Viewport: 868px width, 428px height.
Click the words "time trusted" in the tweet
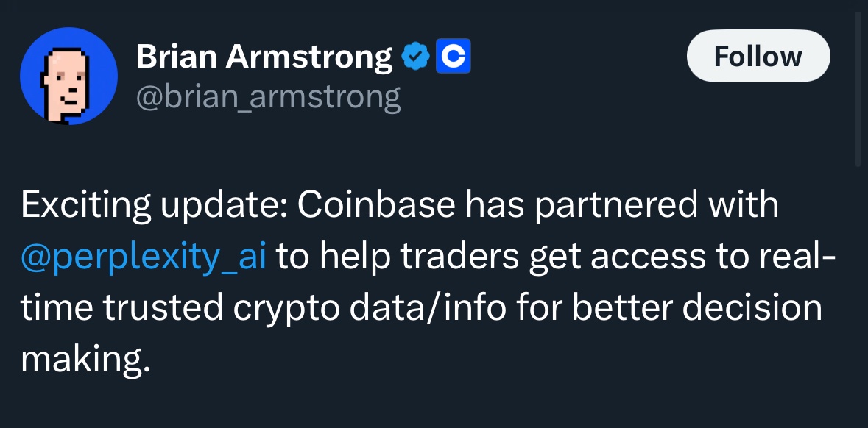click(121, 309)
